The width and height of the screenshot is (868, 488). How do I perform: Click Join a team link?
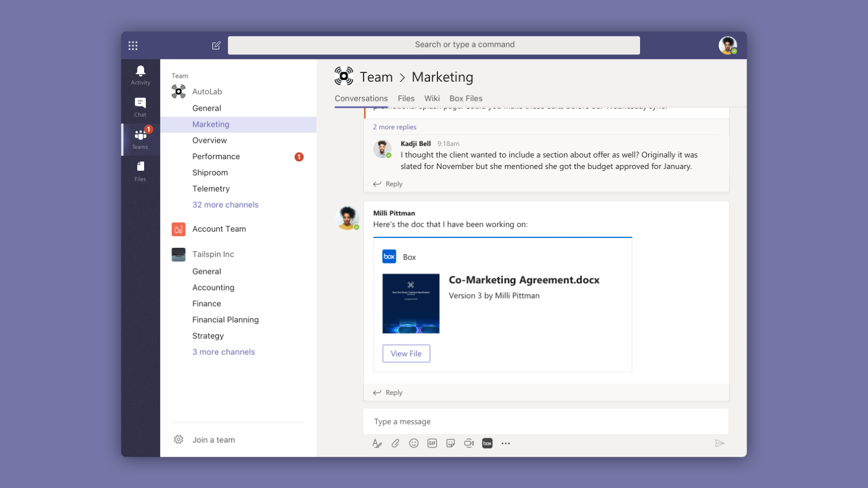(x=214, y=440)
